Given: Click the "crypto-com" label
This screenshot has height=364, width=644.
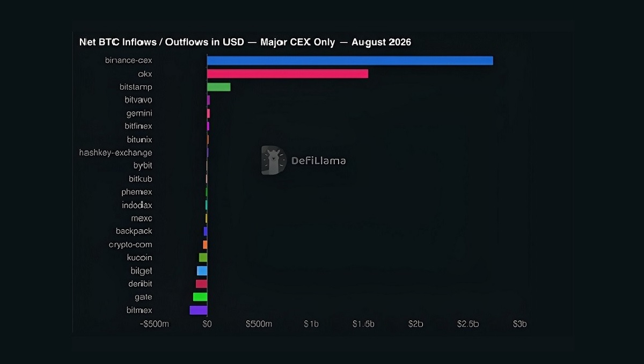Looking at the screenshot, I should click(130, 245).
